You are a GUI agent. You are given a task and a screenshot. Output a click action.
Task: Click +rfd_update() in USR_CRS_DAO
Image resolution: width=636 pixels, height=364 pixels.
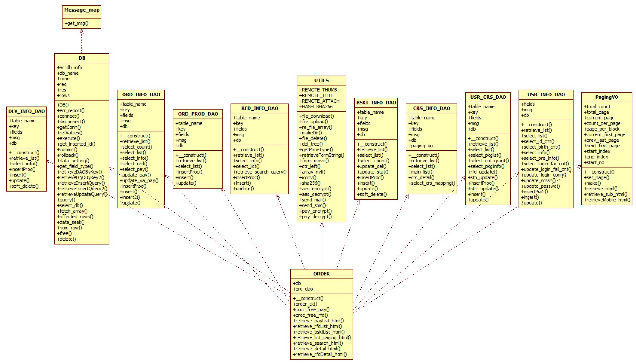point(482,172)
